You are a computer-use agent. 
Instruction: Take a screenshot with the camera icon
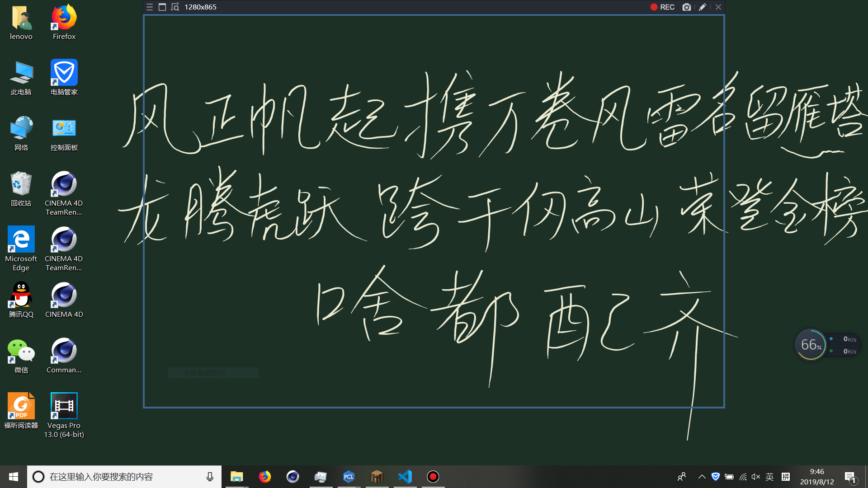(686, 7)
